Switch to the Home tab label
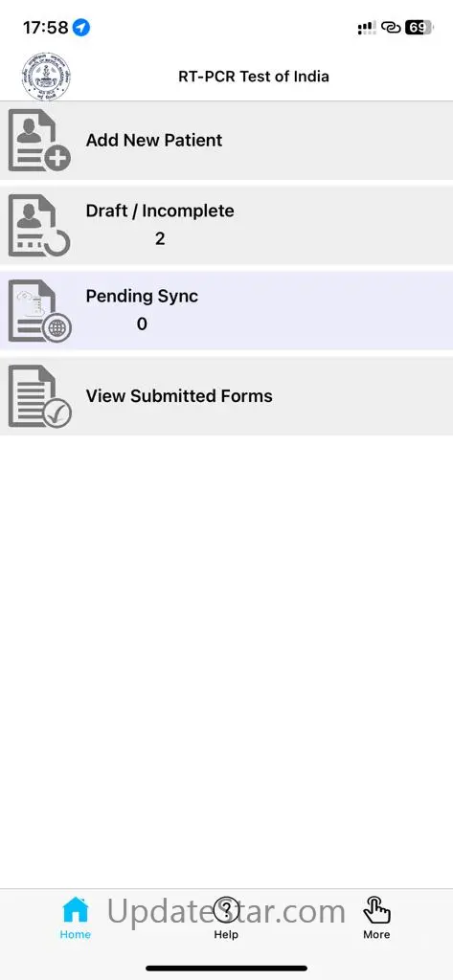This screenshot has width=453, height=980. tap(75, 934)
